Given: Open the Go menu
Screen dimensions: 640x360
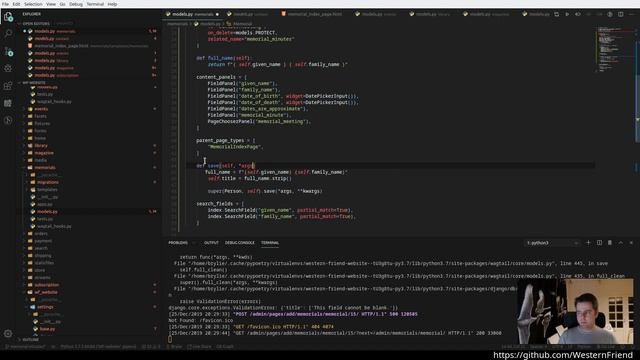Looking at the screenshot, I should [x=62, y=4].
